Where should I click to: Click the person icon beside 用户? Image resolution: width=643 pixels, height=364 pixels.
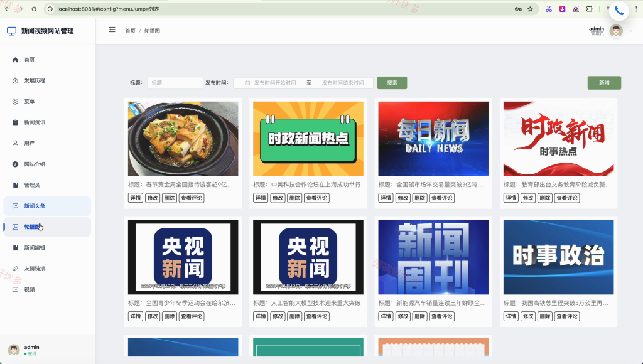(15, 144)
